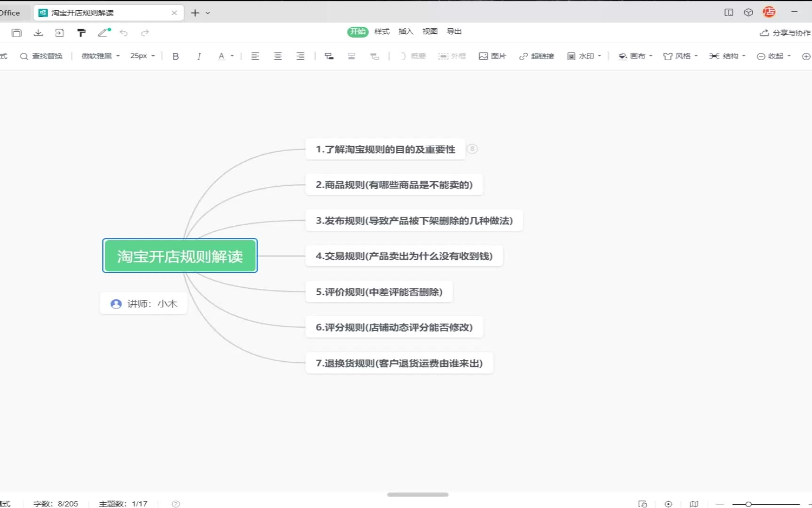The image size is (812, 508).
Task: Click the save icon in toolbar
Action: pyautogui.click(x=17, y=32)
